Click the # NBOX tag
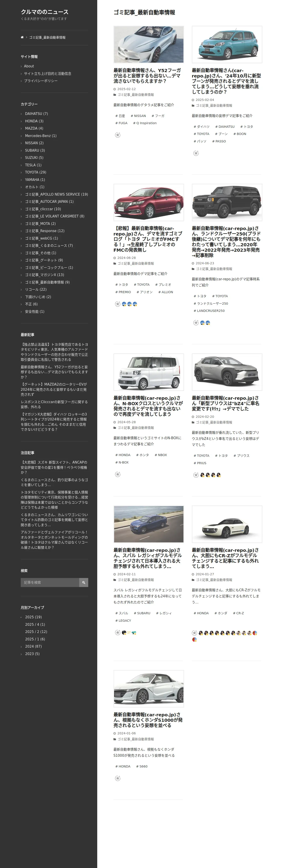The width and height of the screenshot is (289, 868). click(x=161, y=455)
